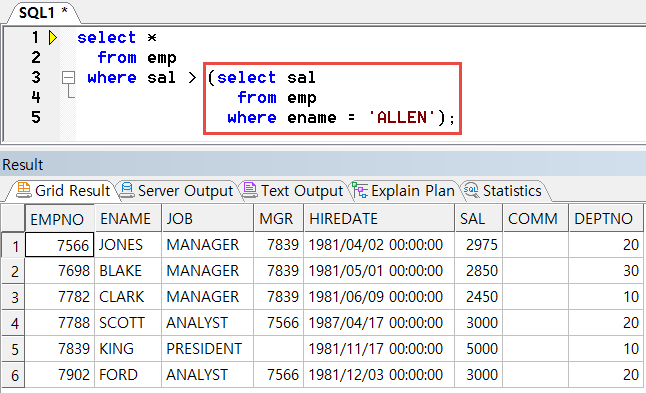Click EMPNO 7782 cell
The image size is (646, 393).
tap(60, 297)
